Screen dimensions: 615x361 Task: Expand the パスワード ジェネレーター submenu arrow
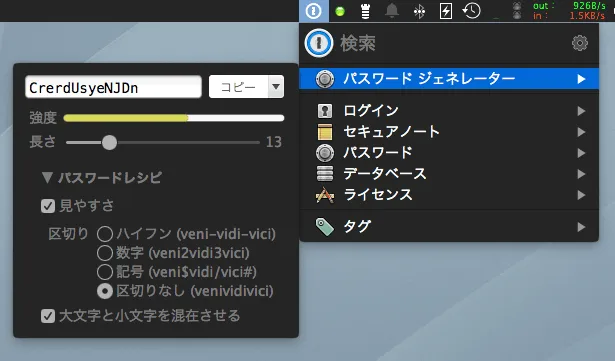click(581, 79)
